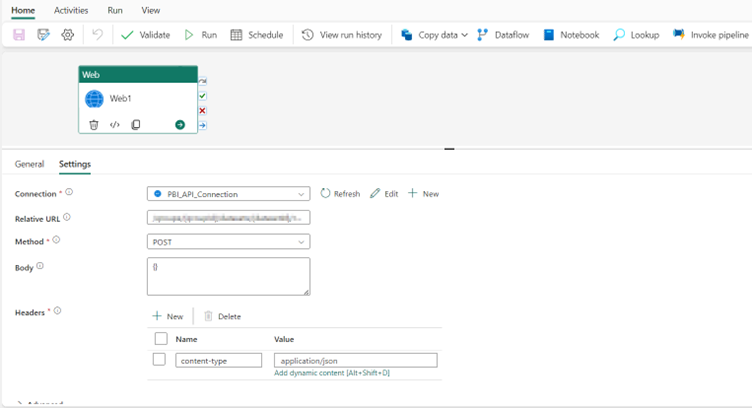
Task: Add a Copy data activity
Action: pyautogui.click(x=430, y=35)
